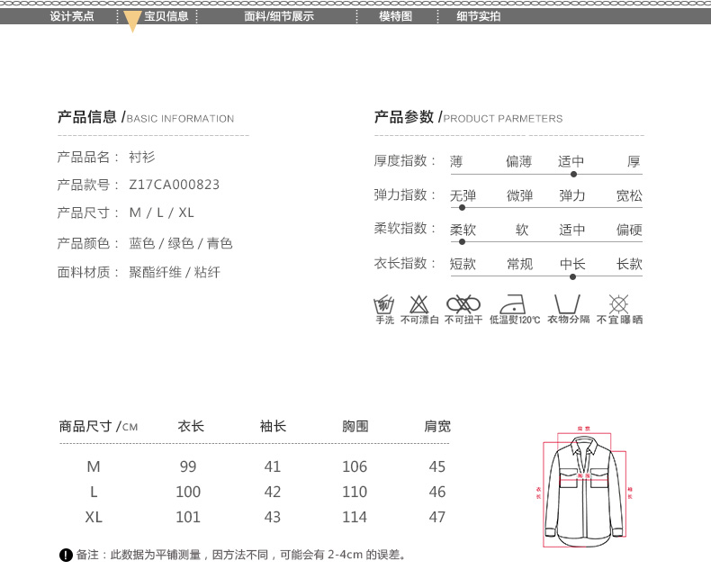This screenshot has width=711, height=588.
Task: Click the wash separately (衣物分隔) icon
Action: (x=567, y=303)
